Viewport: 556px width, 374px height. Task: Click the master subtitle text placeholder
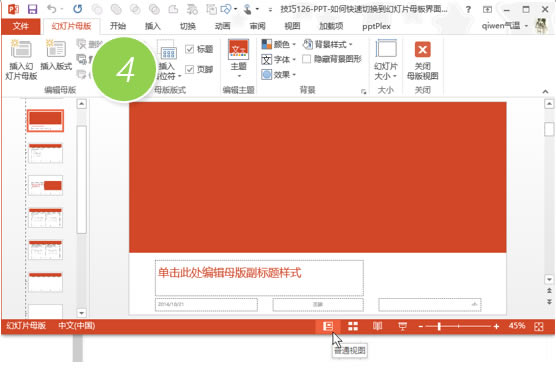259,278
